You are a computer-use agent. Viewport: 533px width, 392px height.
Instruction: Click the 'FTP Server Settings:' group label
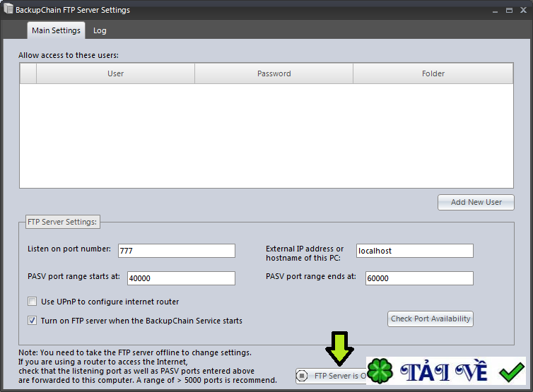click(62, 222)
